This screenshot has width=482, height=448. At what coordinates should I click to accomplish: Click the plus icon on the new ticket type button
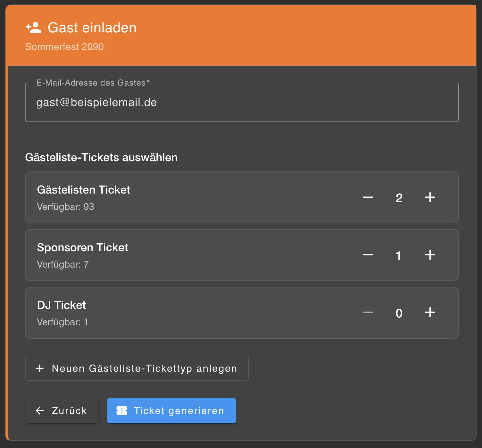(40, 368)
